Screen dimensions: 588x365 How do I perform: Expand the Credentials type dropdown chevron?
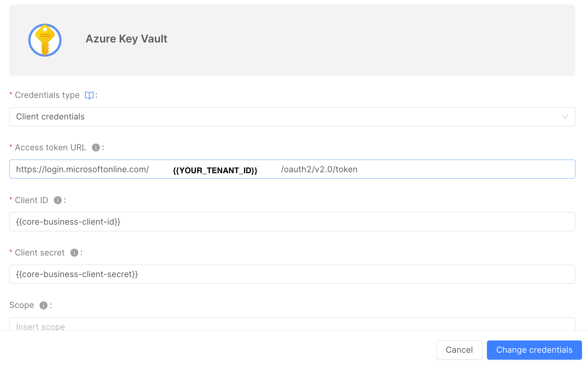(x=564, y=117)
